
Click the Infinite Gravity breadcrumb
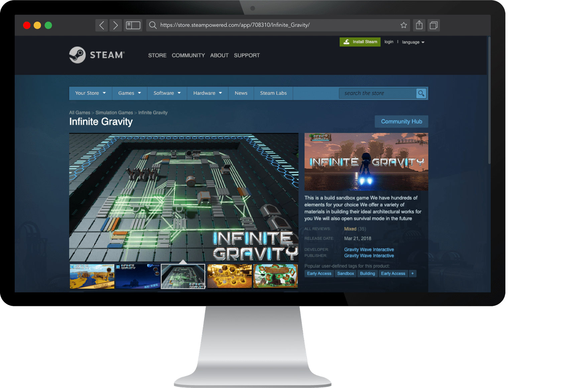point(153,113)
